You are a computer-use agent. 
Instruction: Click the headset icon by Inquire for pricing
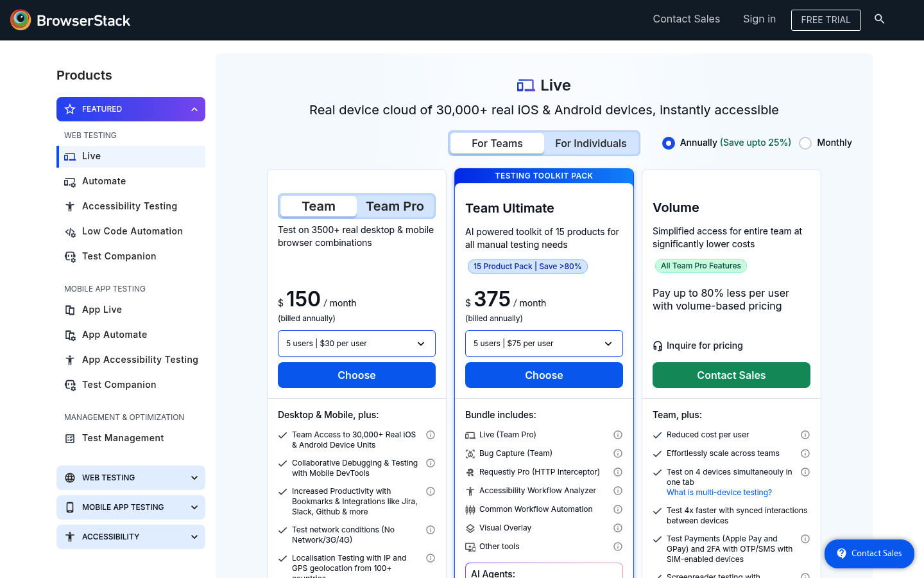(658, 346)
